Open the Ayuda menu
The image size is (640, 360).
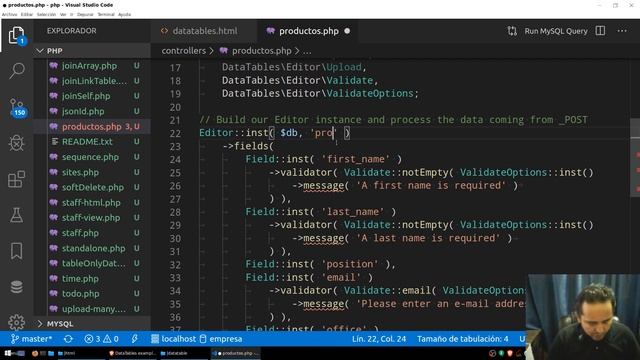point(124,14)
